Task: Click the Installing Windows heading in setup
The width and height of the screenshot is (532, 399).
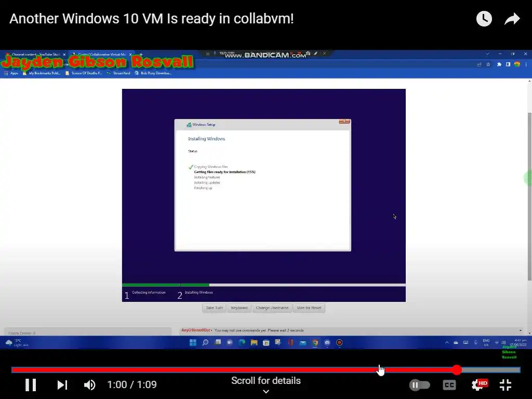Action: coord(206,139)
